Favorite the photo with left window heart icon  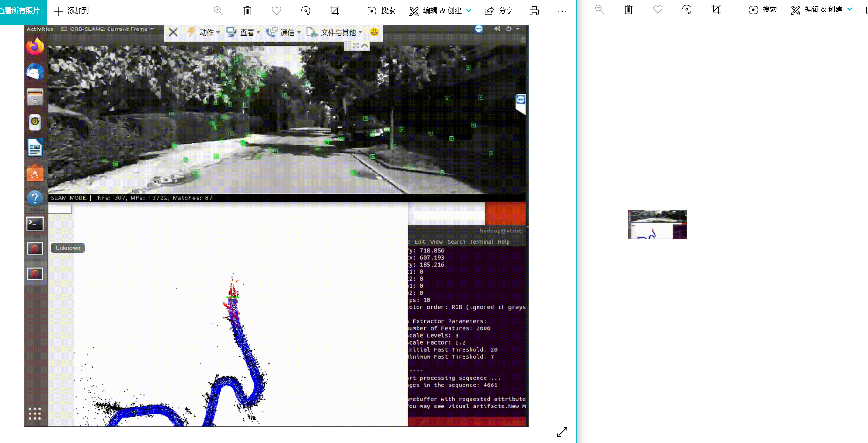277,10
